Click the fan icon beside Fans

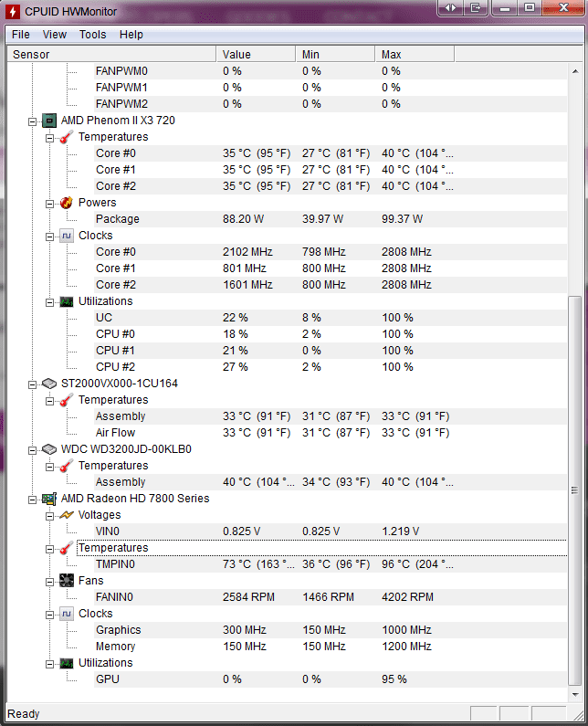[67, 581]
